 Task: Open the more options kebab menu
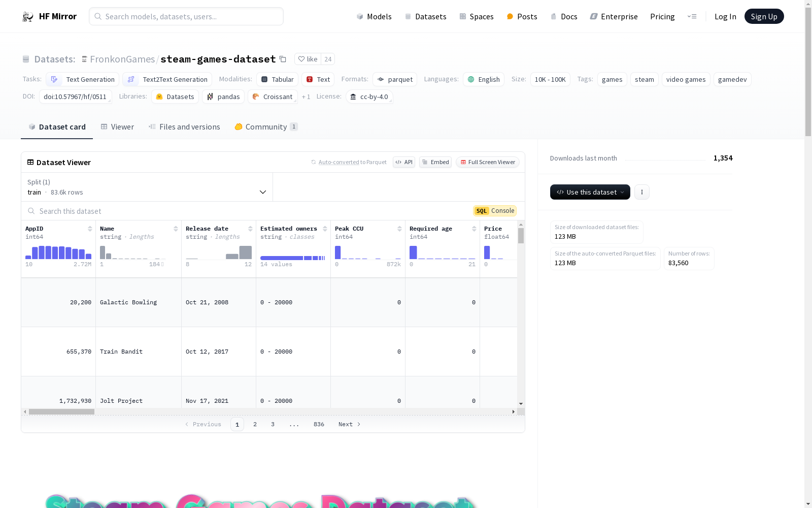(x=642, y=192)
